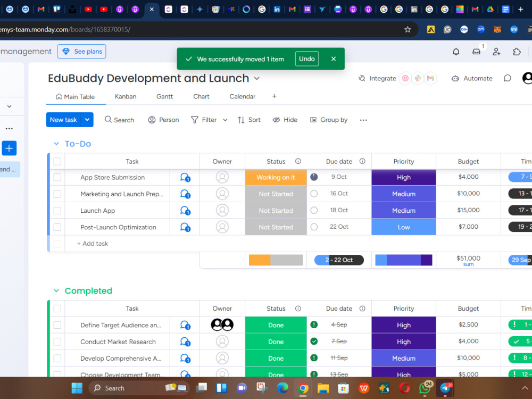Assign owner for App Store Submission

222,177
